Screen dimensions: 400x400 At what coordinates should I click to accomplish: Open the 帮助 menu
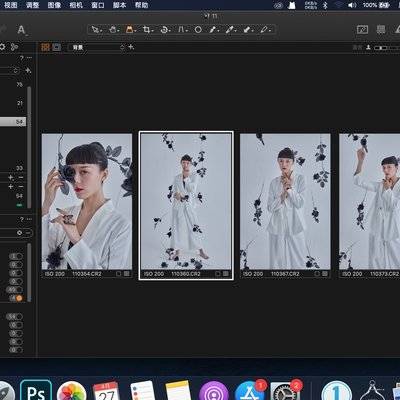coord(141,5)
